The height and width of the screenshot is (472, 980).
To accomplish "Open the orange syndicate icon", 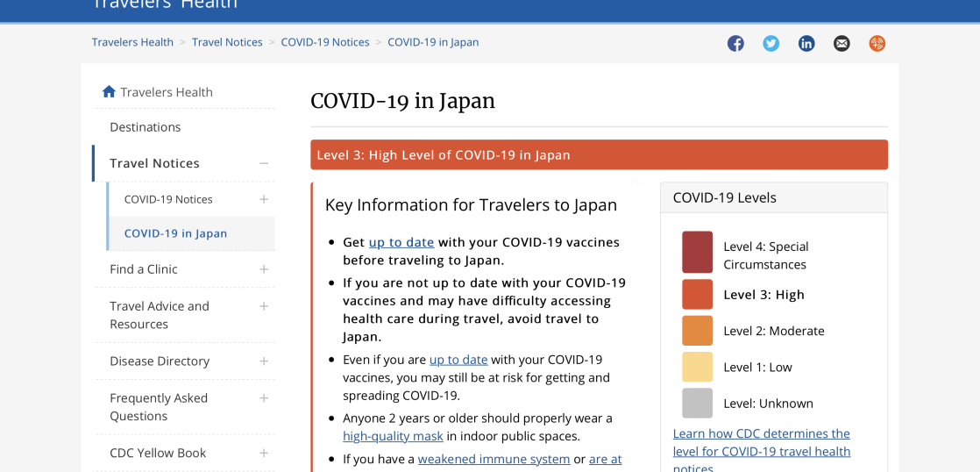I will point(877,43).
